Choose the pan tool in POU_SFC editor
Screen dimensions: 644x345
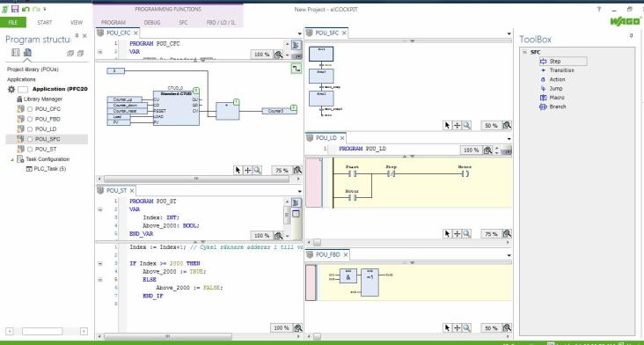click(457, 125)
